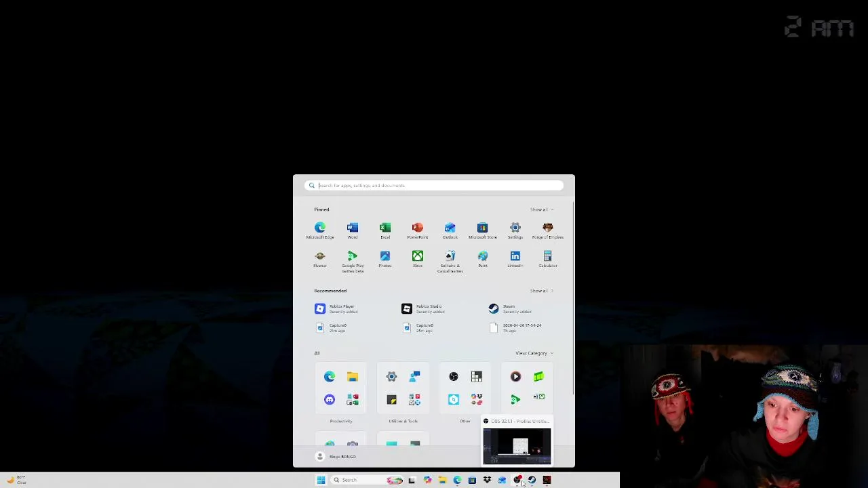Click the Windows Start button on taskbar

point(321,480)
